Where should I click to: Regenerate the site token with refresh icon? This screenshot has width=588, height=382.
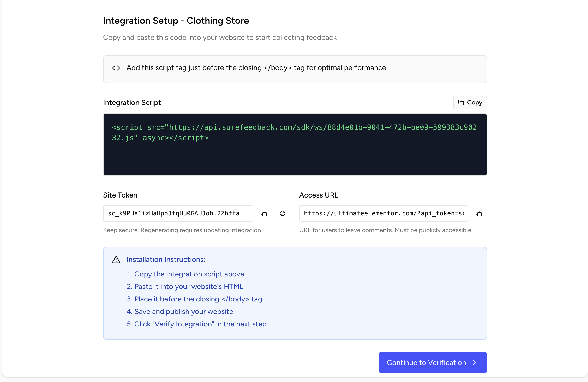click(283, 213)
